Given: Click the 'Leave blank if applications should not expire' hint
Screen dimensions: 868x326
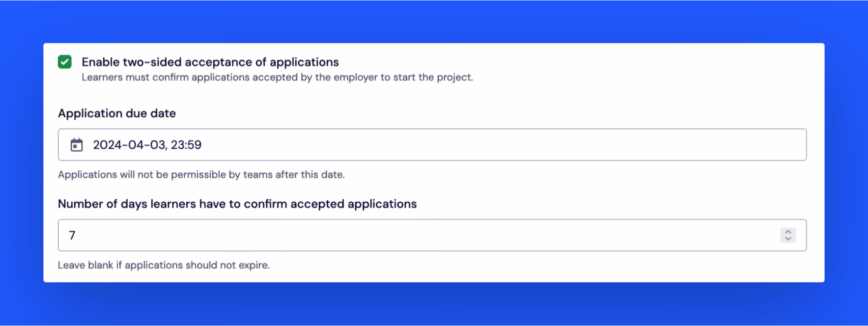Looking at the screenshot, I should pyautogui.click(x=164, y=265).
